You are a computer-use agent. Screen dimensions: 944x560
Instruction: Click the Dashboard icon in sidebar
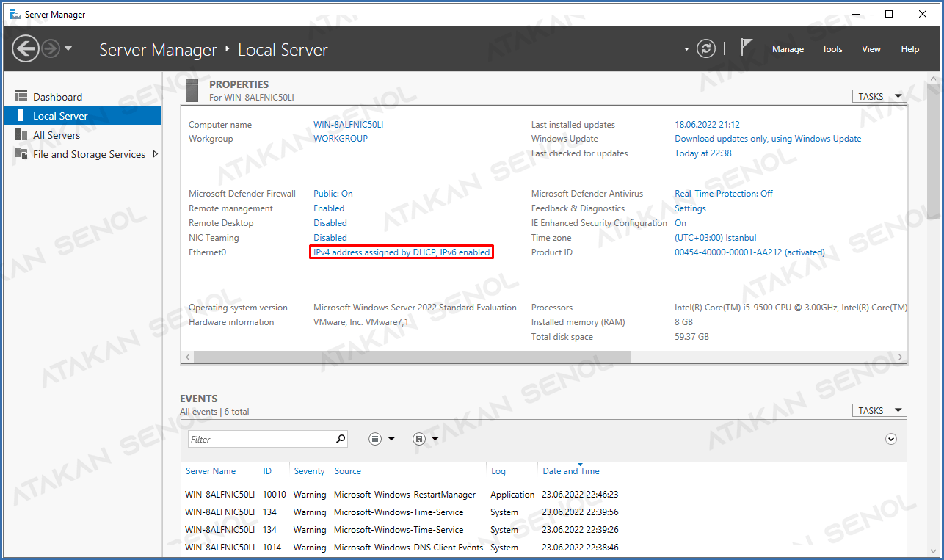click(21, 97)
